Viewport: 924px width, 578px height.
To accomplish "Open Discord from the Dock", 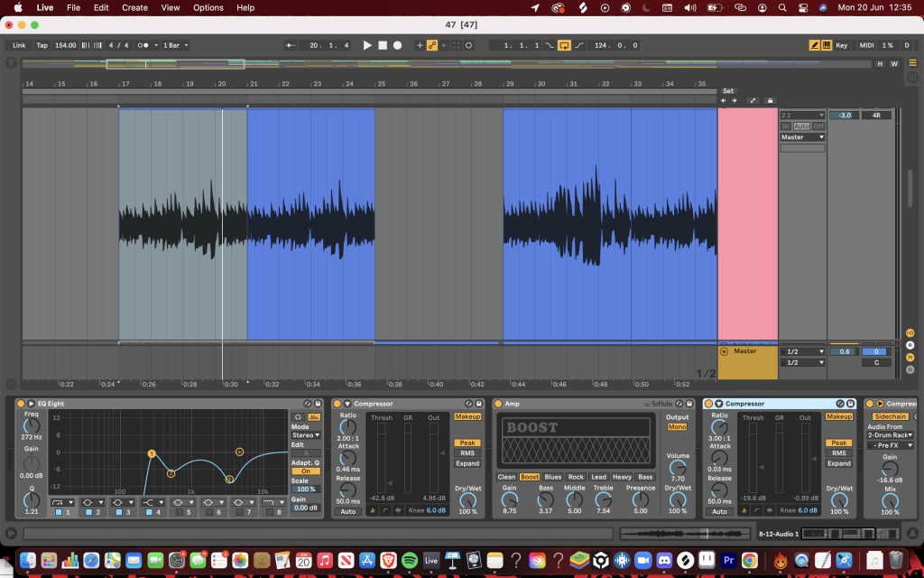I will [x=664, y=560].
